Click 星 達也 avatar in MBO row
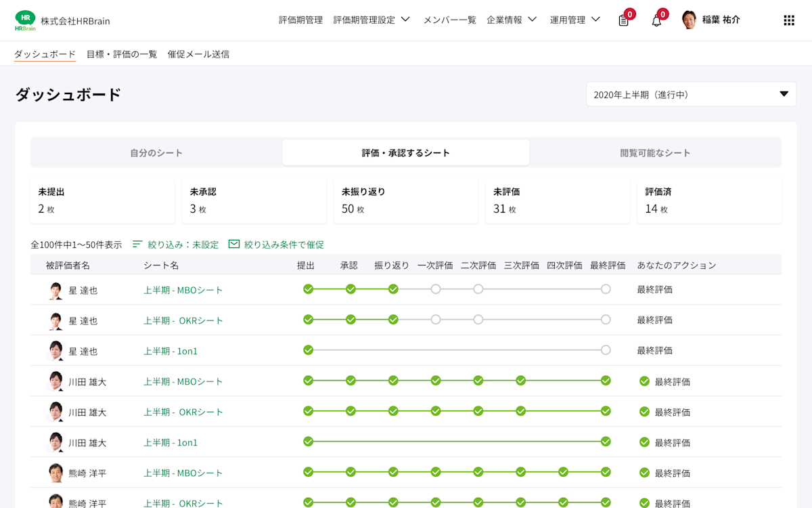This screenshot has height=508, width=812. coord(55,290)
